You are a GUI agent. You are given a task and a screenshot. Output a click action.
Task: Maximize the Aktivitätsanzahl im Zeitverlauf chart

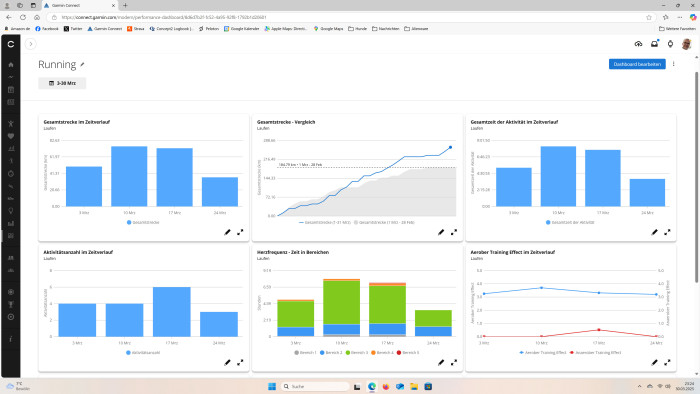pyautogui.click(x=240, y=362)
